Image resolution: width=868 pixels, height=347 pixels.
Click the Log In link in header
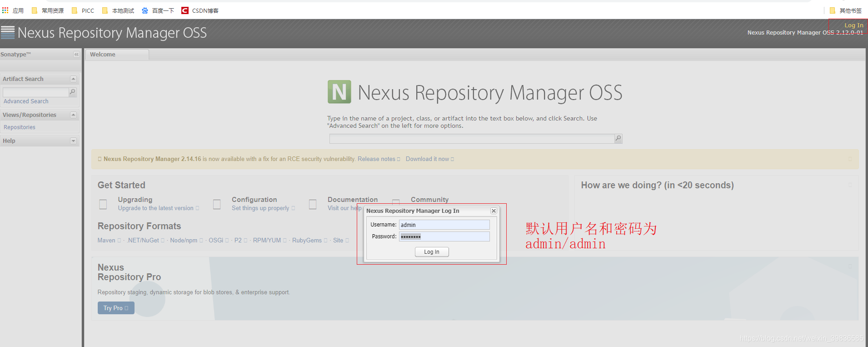point(854,25)
